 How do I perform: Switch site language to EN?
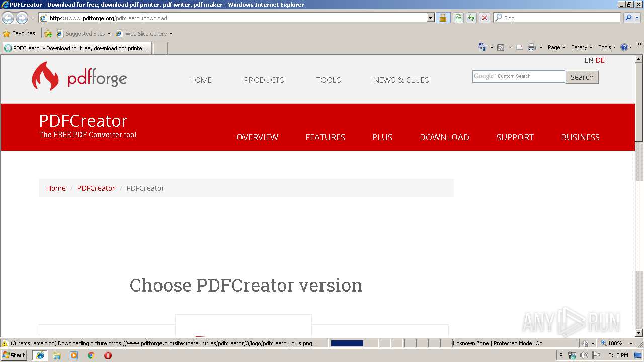point(589,60)
